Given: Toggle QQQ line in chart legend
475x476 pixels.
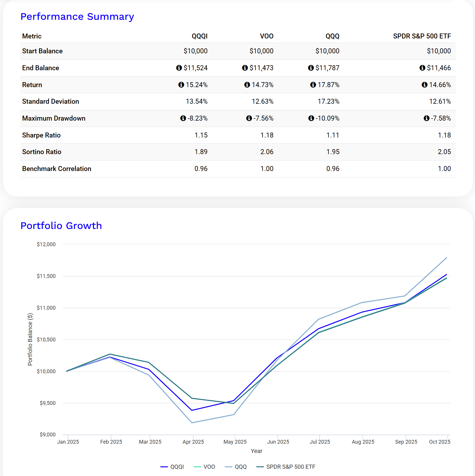Looking at the screenshot, I should [236, 467].
